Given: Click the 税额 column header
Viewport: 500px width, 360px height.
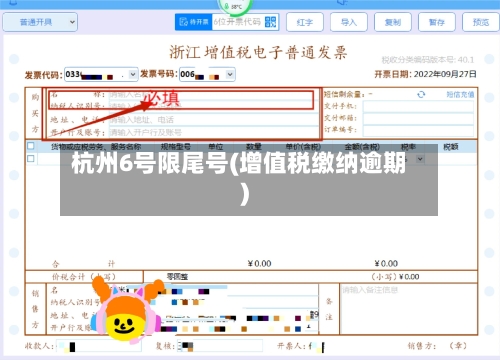Looking at the screenshot, I should pos(451,147).
